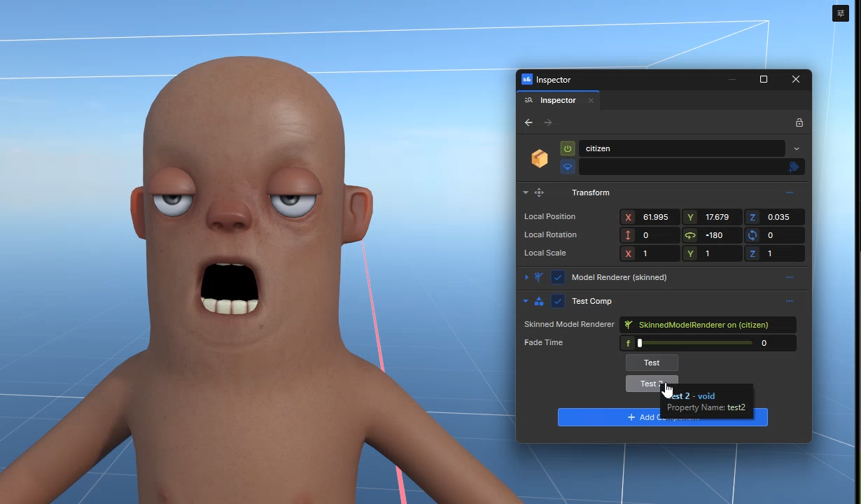Open Model Renderer more options menu
The image size is (861, 504).
pyautogui.click(x=790, y=277)
